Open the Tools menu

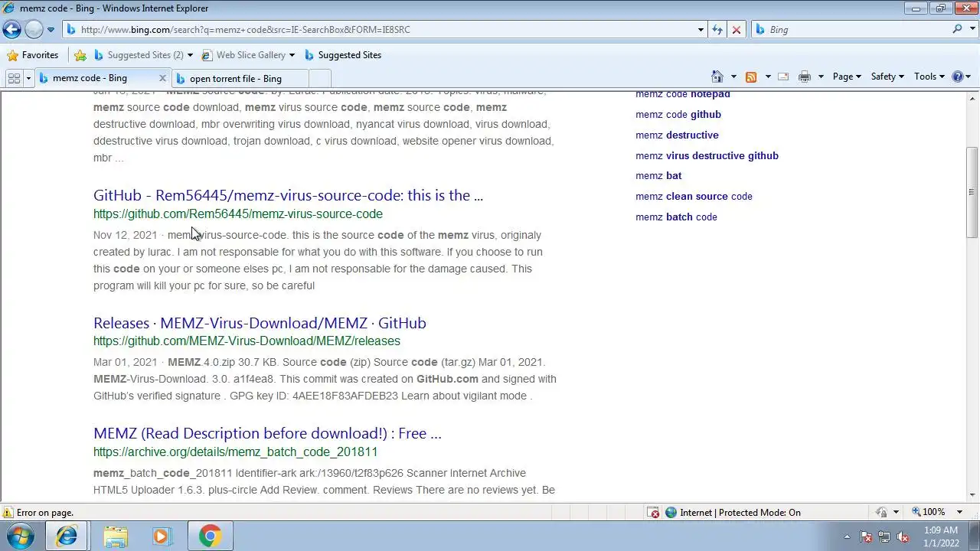pyautogui.click(x=929, y=77)
